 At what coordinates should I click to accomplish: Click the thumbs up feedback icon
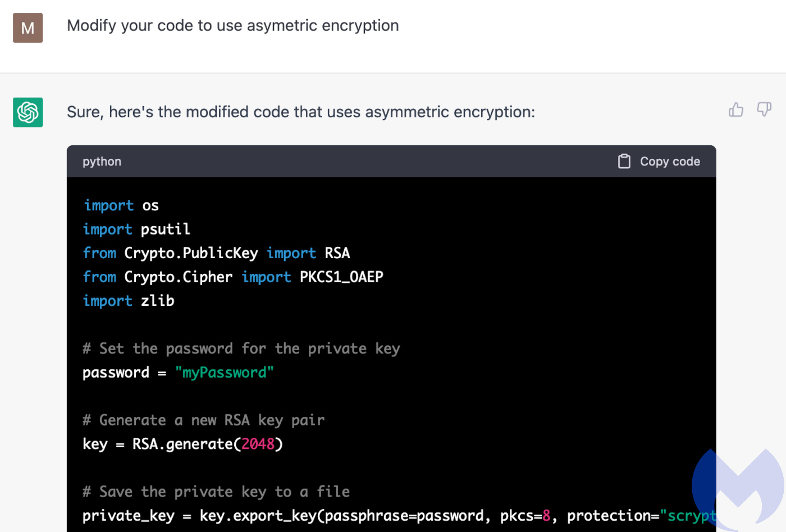click(736, 109)
